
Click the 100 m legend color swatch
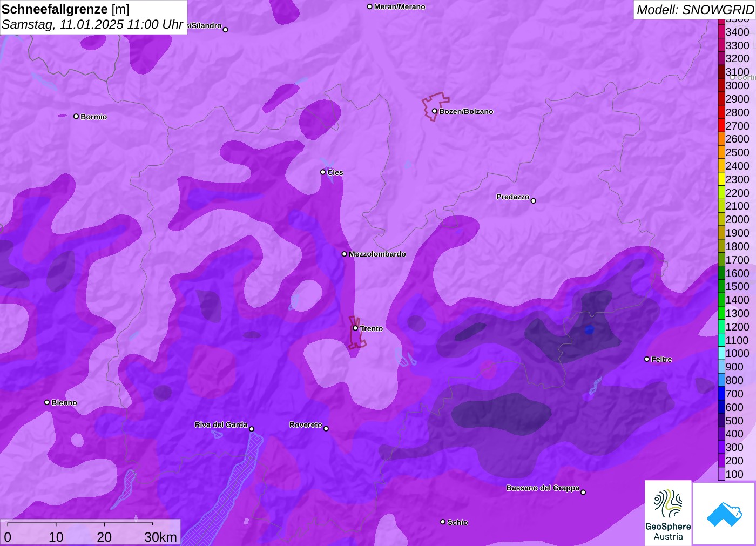tap(721, 474)
